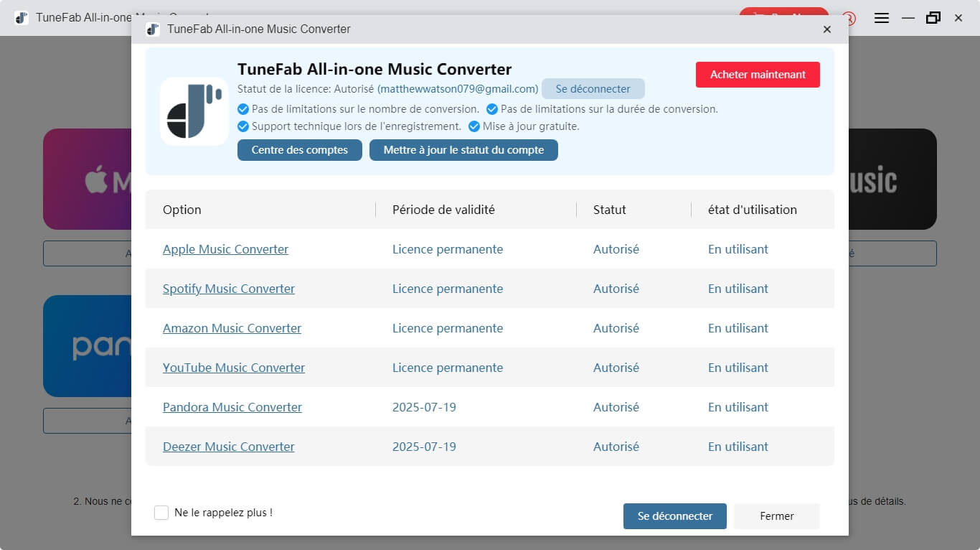The width and height of the screenshot is (980, 550).
Task: Choose the Pandora Music Converter link
Action: 232,407
